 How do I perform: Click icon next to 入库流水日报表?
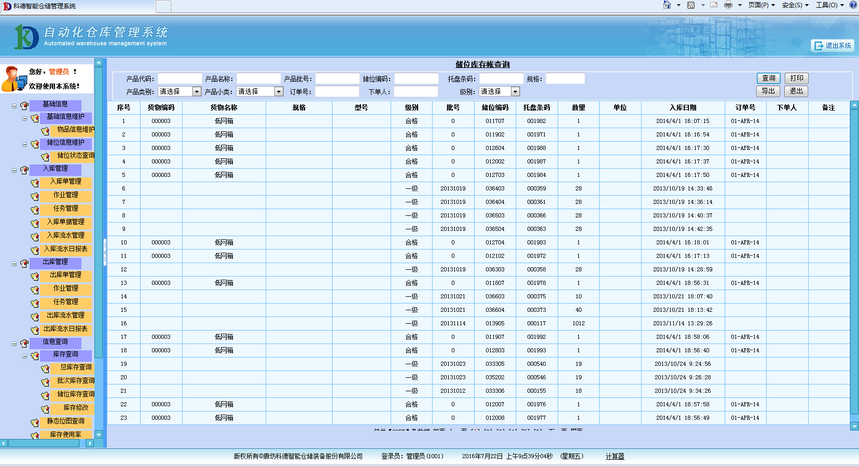tap(35, 250)
